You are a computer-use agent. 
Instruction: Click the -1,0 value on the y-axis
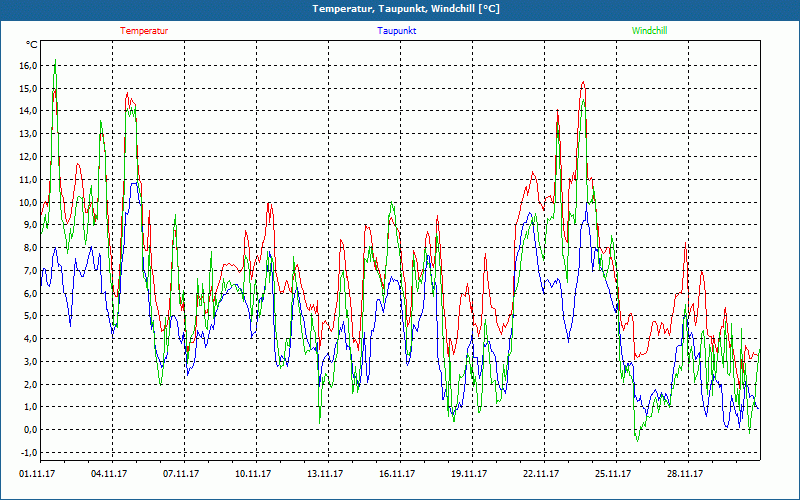[29, 453]
